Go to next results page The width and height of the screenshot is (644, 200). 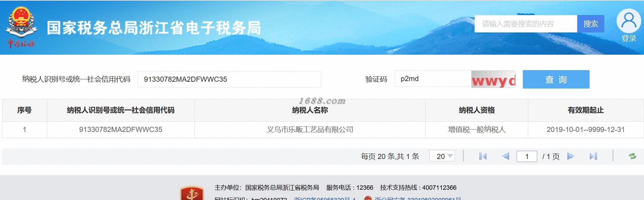pos(570,156)
